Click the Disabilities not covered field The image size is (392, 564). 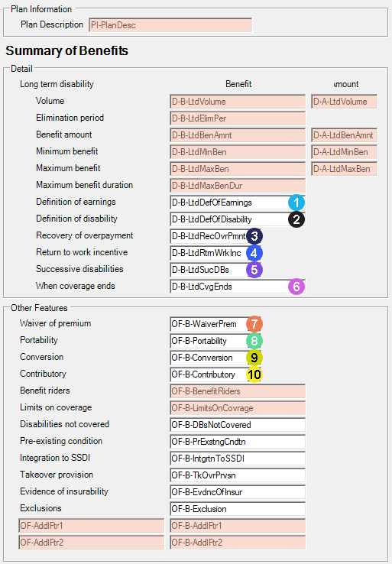[x=238, y=425]
